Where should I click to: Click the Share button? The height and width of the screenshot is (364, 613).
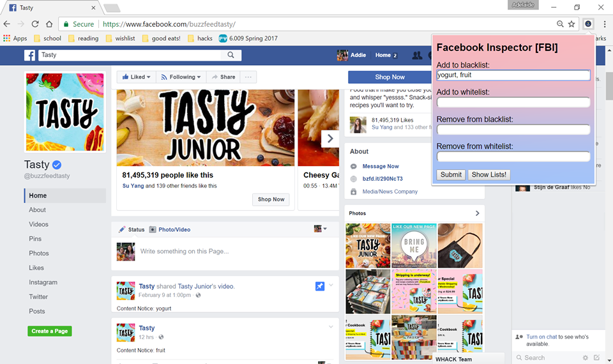pos(223,77)
